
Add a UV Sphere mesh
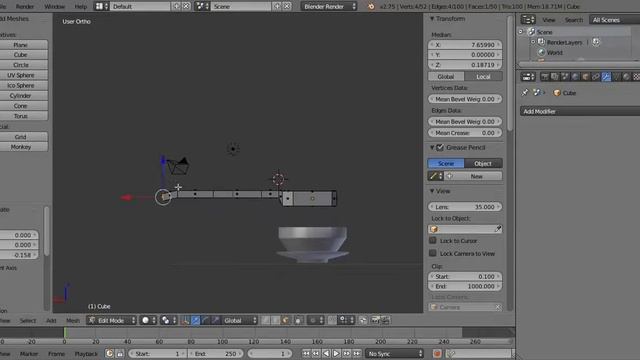pos(21,75)
